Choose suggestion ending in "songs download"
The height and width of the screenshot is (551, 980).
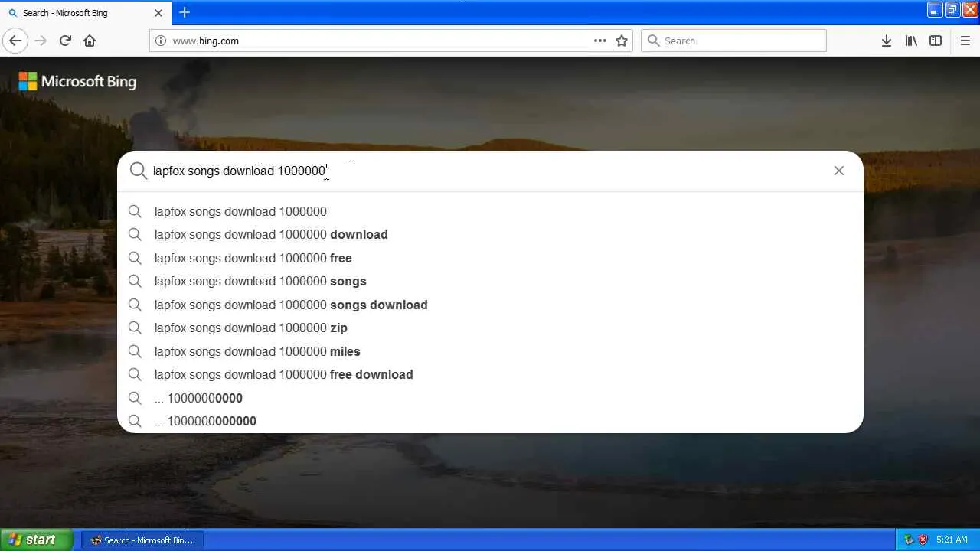[x=490, y=305]
